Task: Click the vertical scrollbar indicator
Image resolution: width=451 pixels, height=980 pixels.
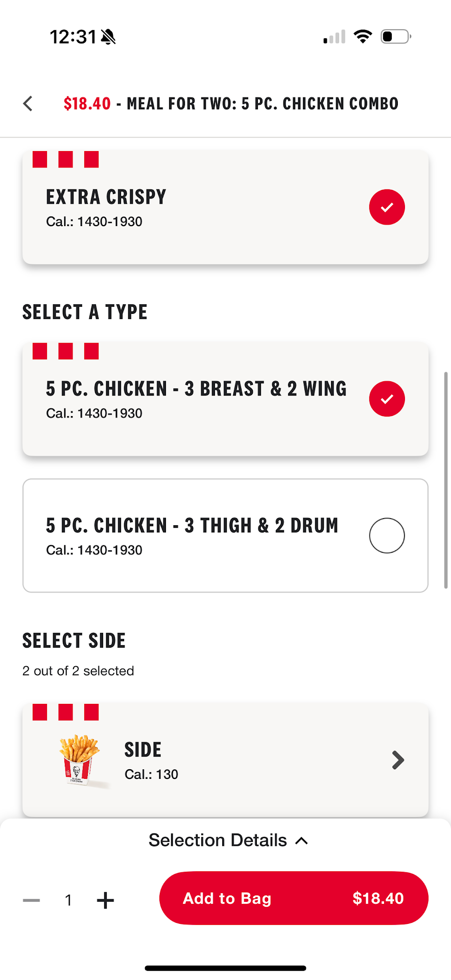Action: click(445, 480)
